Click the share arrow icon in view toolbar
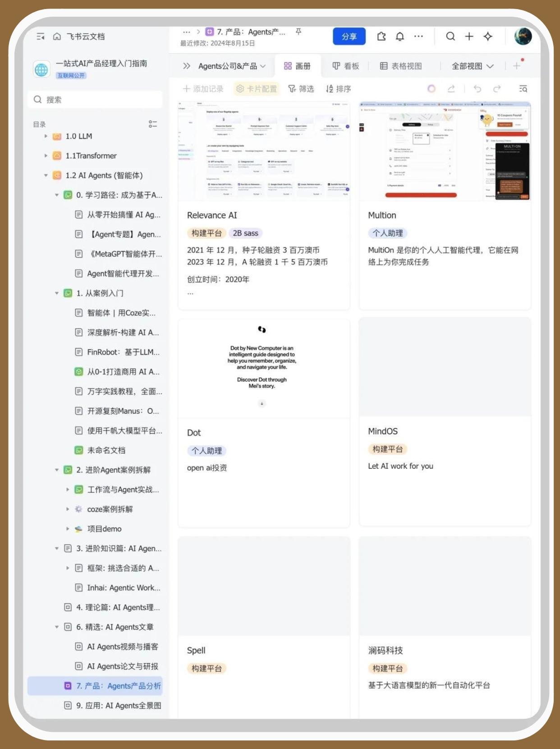 (x=451, y=88)
